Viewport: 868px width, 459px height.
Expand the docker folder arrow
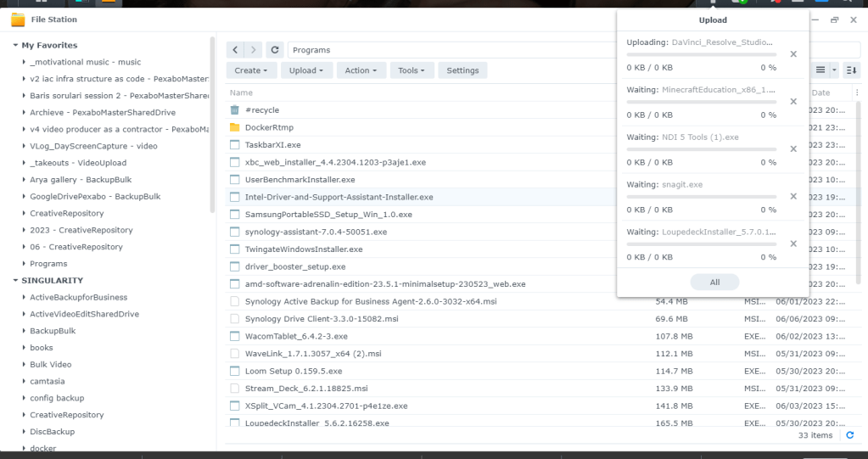pyautogui.click(x=24, y=448)
